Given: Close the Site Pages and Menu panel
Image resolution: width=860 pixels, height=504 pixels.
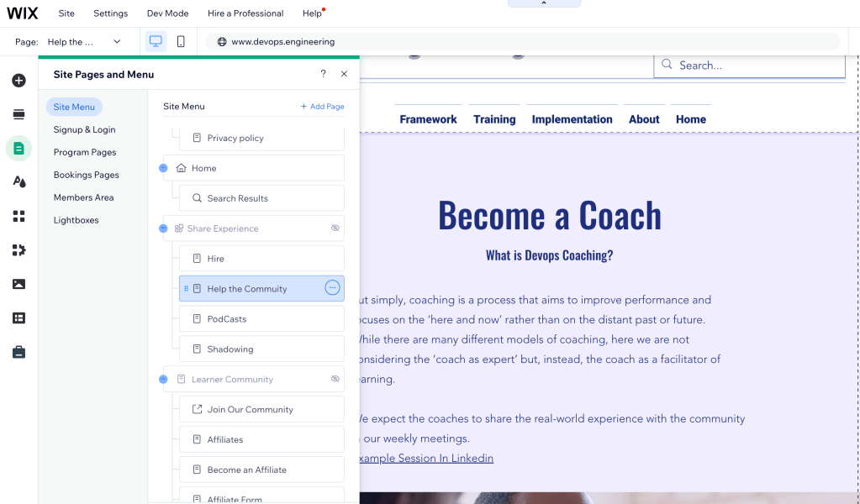Looking at the screenshot, I should (344, 74).
